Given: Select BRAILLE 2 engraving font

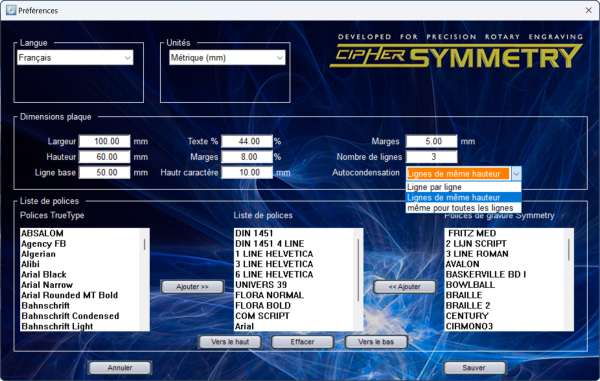Looking at the screenshot, I should point(504,306).
